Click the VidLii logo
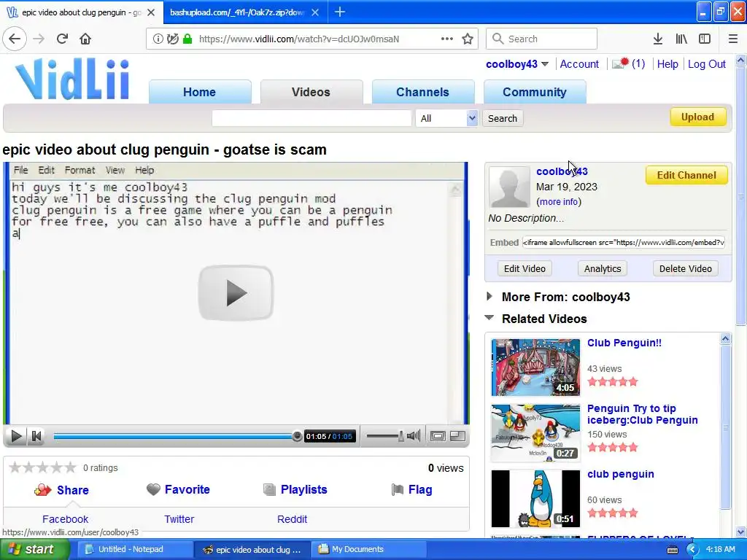Image resolution: width=747 pixels, height=560 pixels. (x=72, y=79)
